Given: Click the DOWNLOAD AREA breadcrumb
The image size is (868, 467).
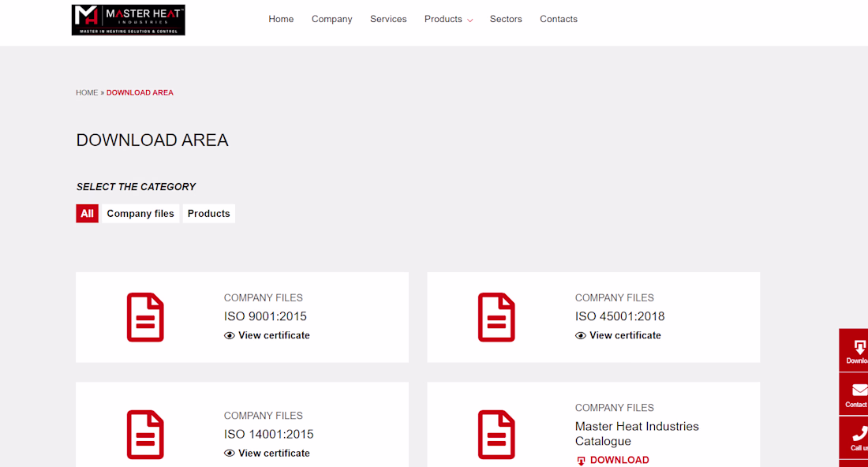Looking at the screenshot, I should (x=140, y=92).
